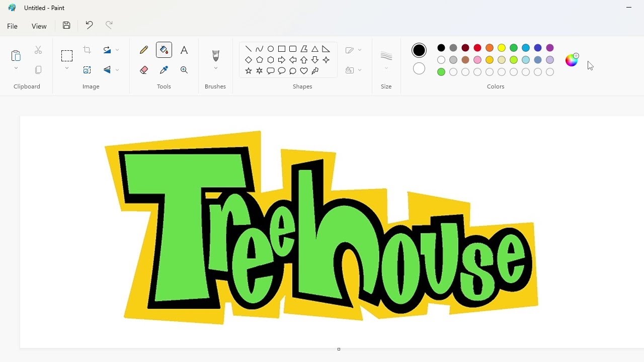Open the Shape fill dropdown
Viewport: 644px width, 362px height.
click(x=360, y=70)
